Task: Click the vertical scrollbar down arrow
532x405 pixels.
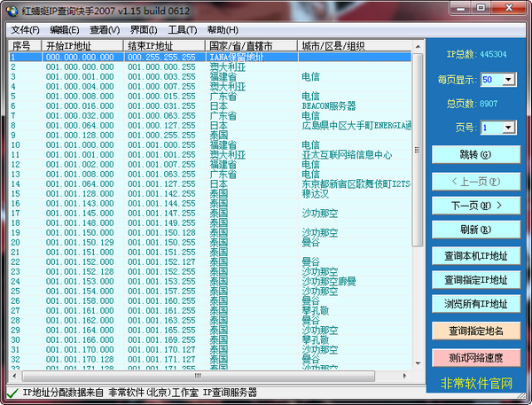Action: (x=419, y=363)
